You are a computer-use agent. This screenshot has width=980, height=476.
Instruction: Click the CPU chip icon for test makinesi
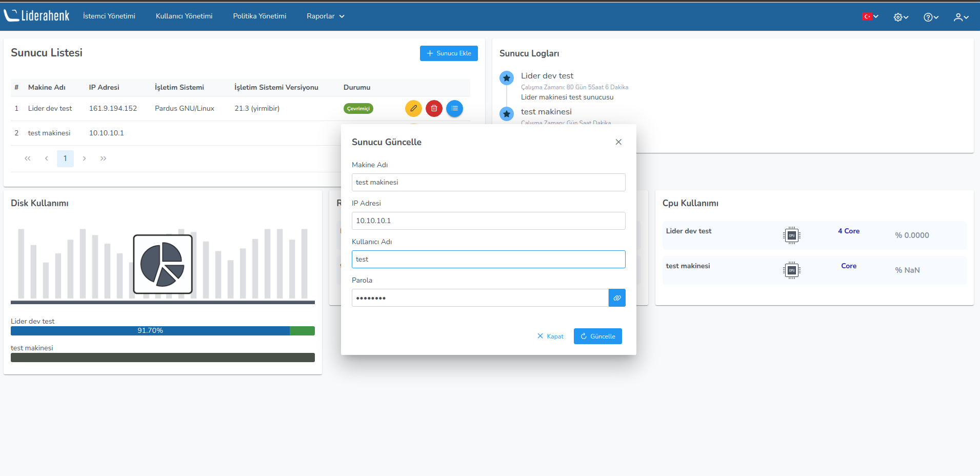coord(791,270)
